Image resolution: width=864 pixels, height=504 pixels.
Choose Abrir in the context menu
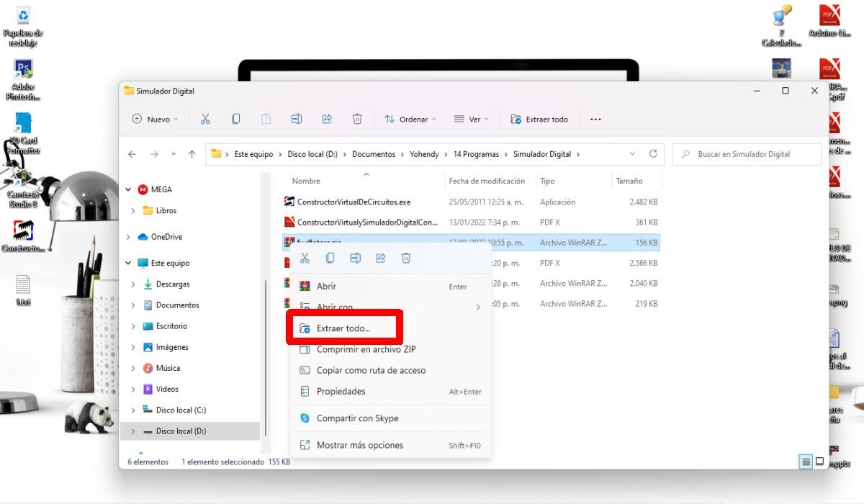[390, 286]
